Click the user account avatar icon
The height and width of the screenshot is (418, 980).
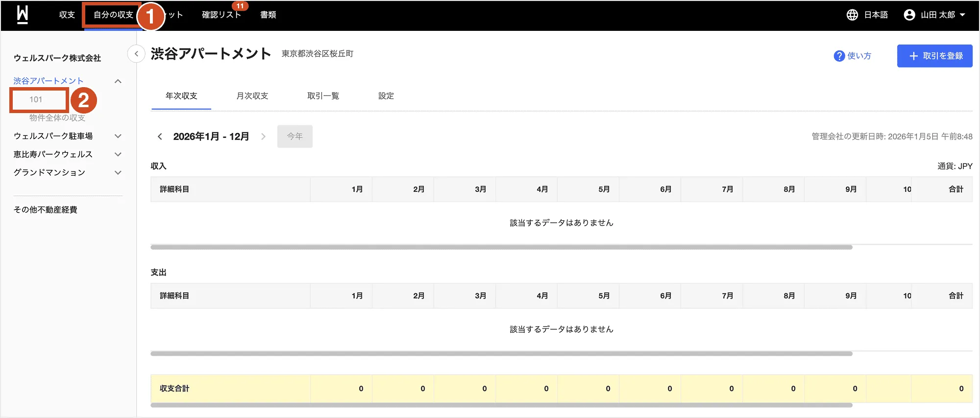pyautogui.click(x=909, y=15)
